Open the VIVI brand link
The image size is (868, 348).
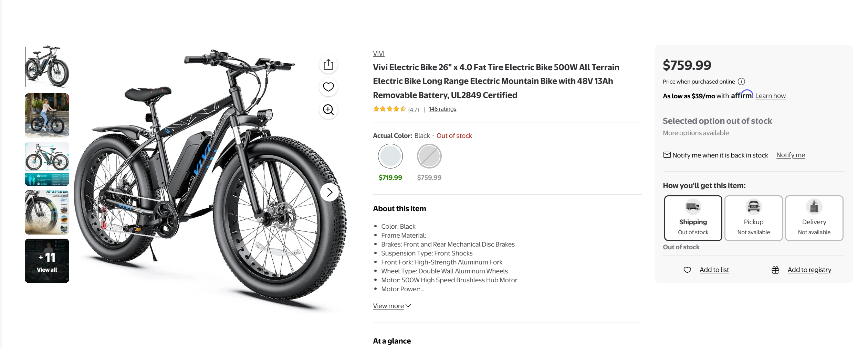click(378, 54)
